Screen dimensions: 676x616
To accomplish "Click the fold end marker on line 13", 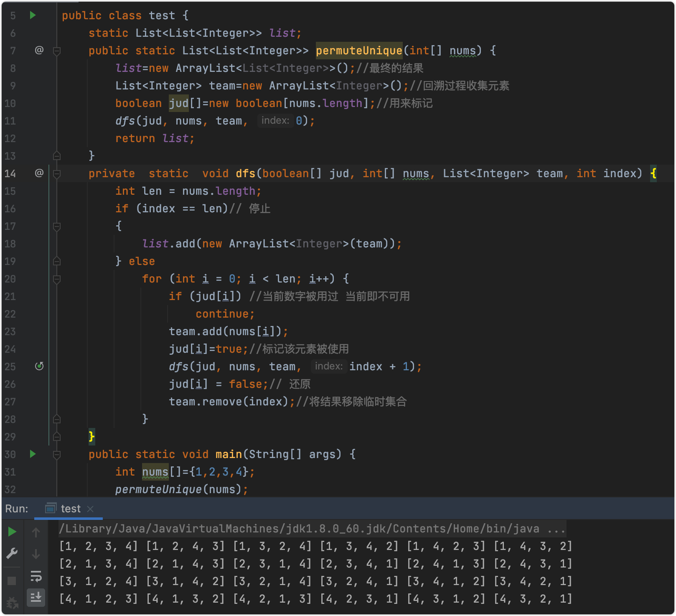I will [x=57, y=156].
